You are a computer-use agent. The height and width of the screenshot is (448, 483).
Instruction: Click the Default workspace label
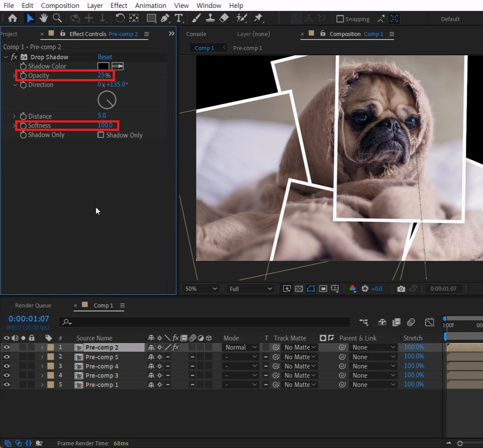(x=450, y=19)
